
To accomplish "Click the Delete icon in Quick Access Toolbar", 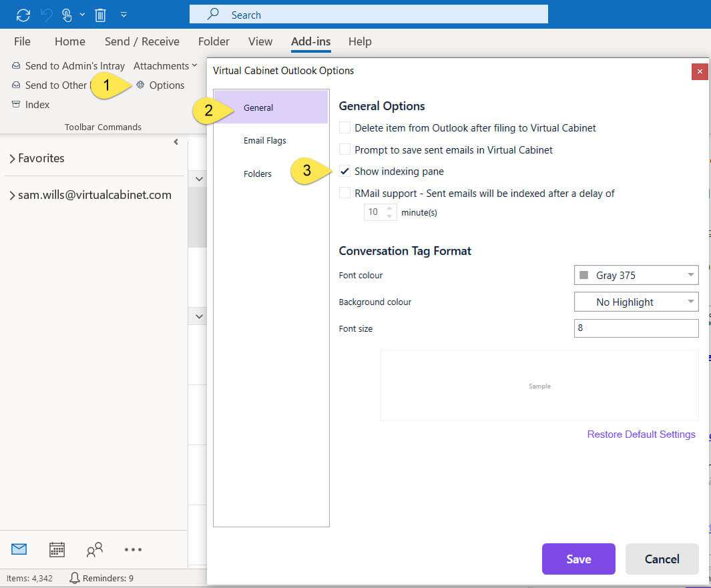I will pos(100,14).
